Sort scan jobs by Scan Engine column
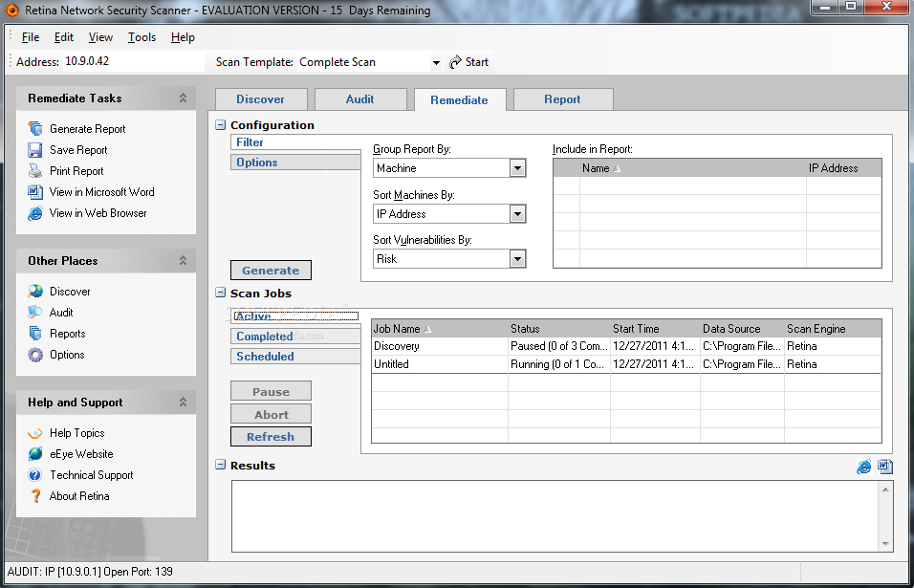This screenshot has height=588, width=914. [833, 329]
